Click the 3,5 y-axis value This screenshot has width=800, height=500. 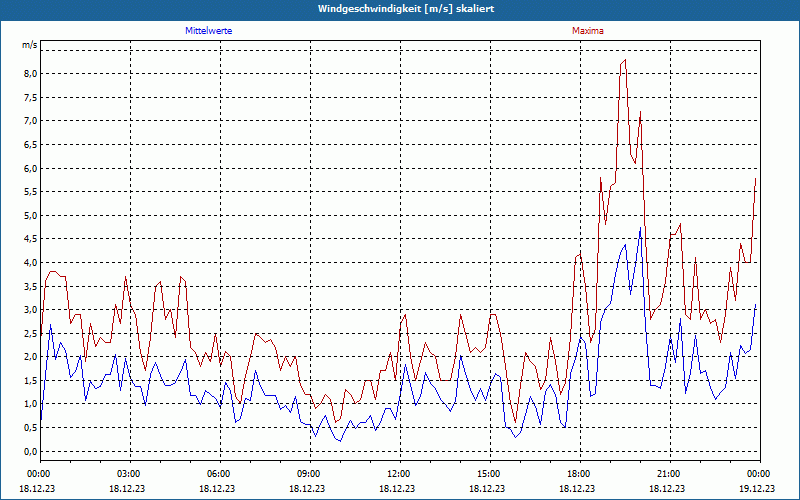pos(31,286)
